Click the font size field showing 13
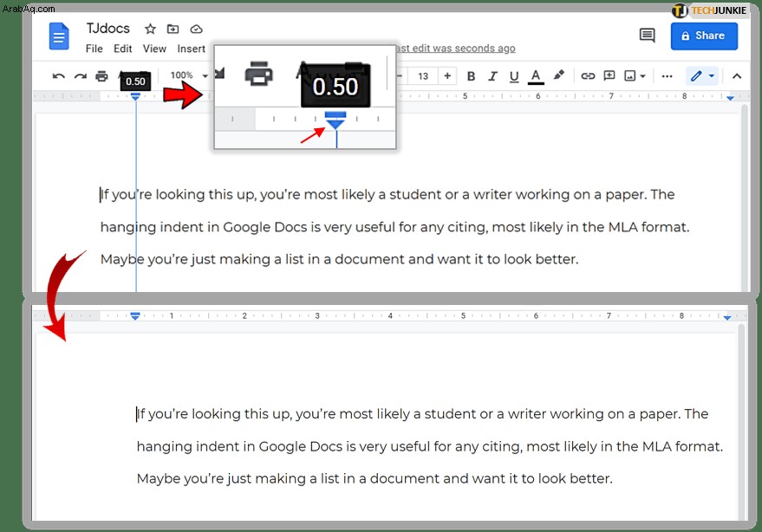Screen dimensions: 762x532 [423, 75]
